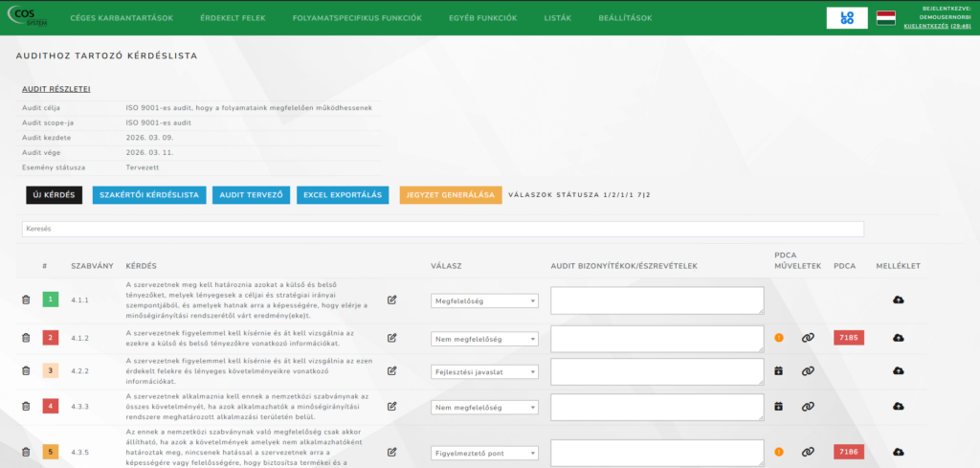Click evidence textarea for row 4.3.5

tap(657, 453)
